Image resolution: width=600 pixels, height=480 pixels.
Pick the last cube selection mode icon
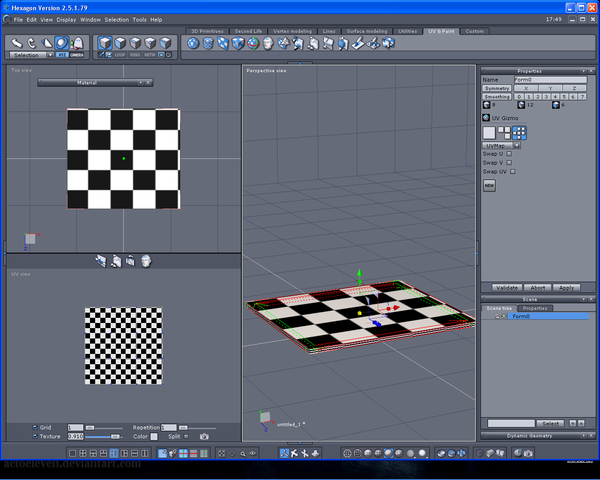tap(165, 43)
